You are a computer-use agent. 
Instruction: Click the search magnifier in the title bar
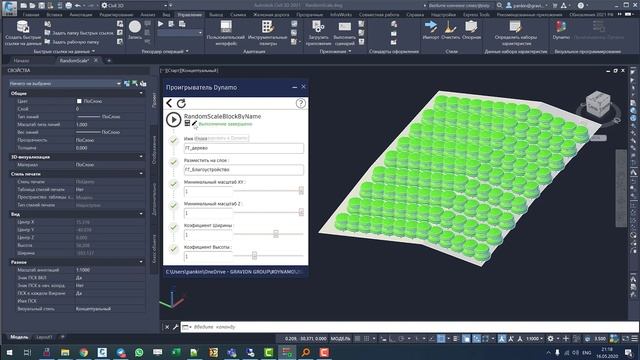coord(500,6)
